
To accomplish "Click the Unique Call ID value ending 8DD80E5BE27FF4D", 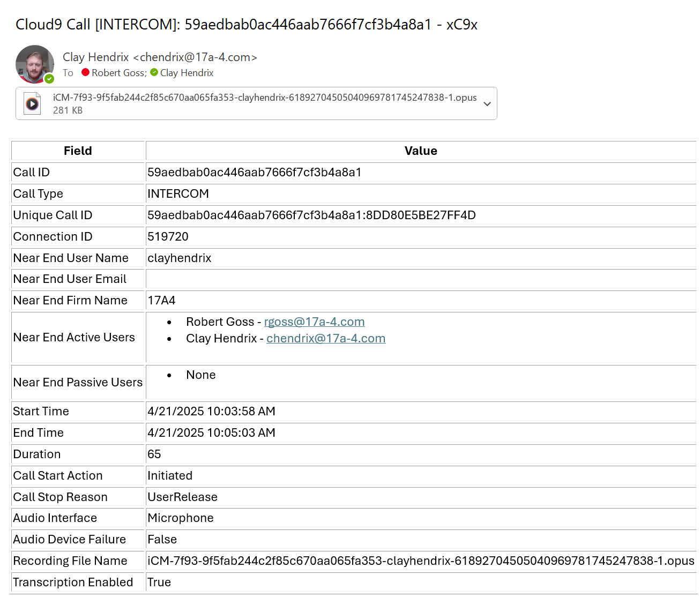I will 311,215.
